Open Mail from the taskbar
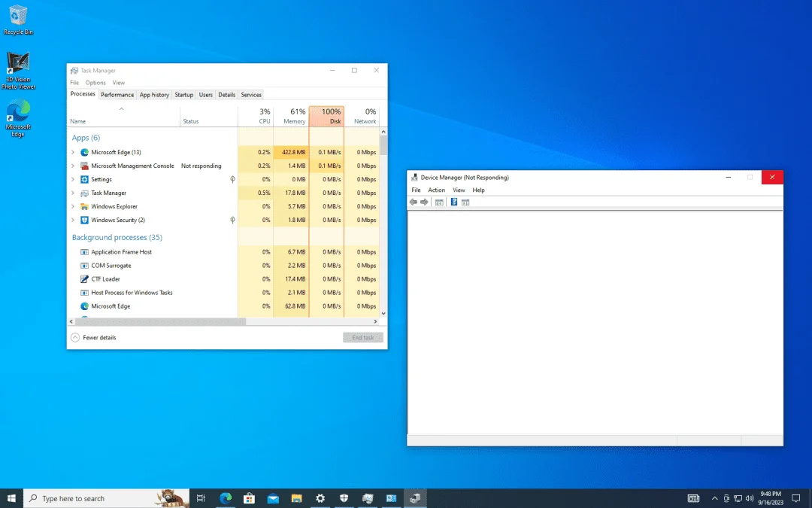 [x=273, y=498]
